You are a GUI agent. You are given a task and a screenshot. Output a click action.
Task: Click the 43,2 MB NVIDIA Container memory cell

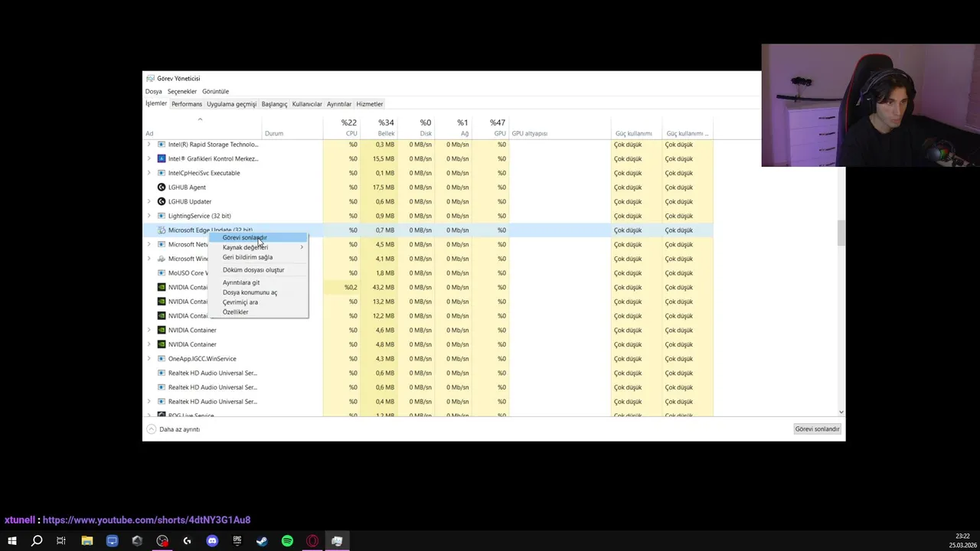tap(379, 288)
